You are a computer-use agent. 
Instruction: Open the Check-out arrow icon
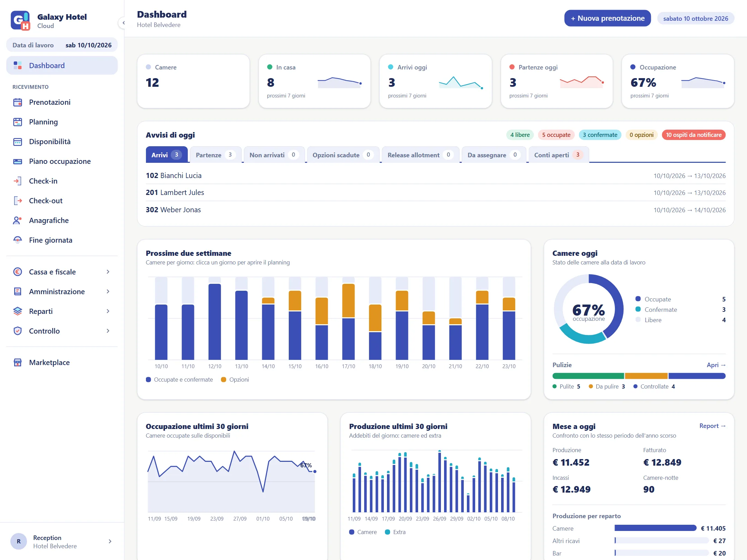(x=18, y=201)
